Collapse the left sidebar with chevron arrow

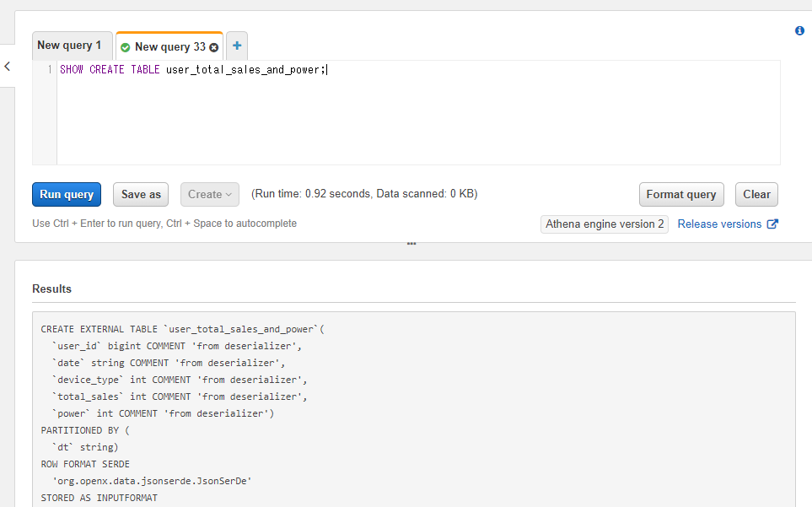(x=8, y=67)
